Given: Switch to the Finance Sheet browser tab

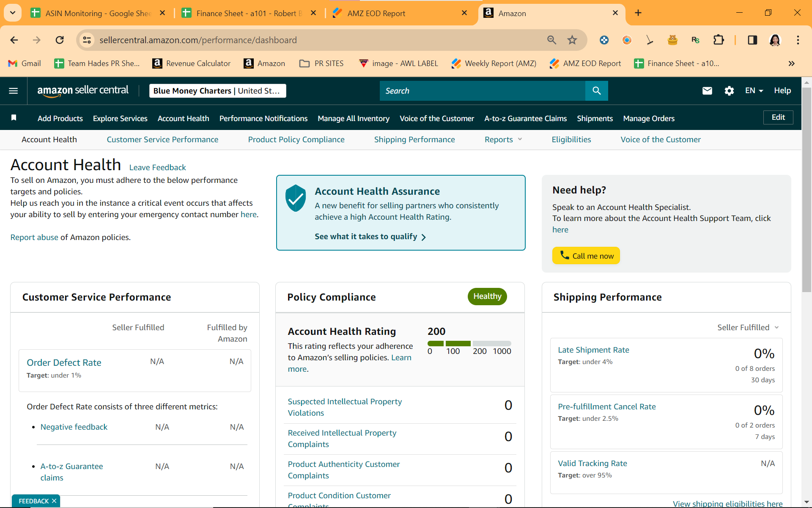Looking at the screenshot, I should pyautogui.click(x=250, y=13).
